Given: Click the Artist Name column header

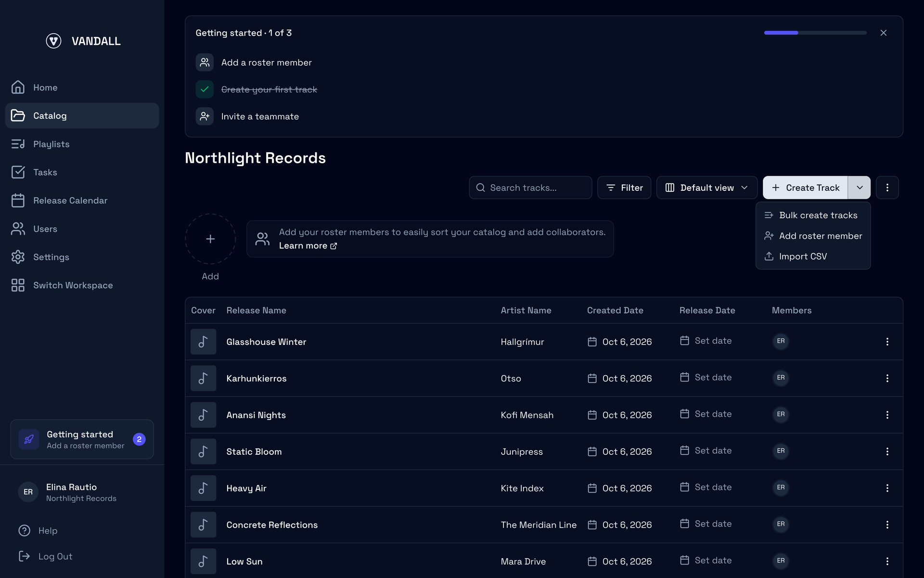Looking at the screenshot, I should [x=526, y=311].
